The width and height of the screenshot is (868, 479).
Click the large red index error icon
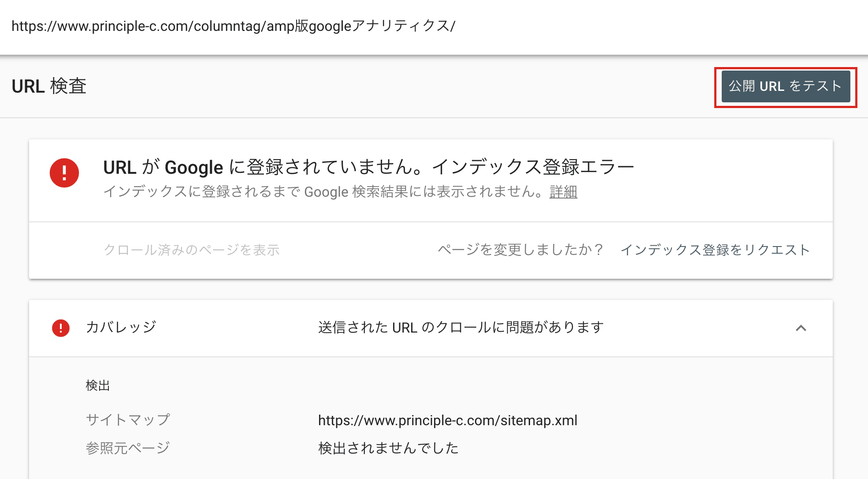64,173
